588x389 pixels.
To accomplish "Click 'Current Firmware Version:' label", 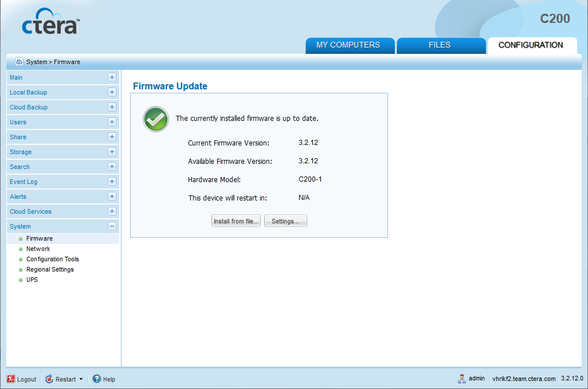I will 229,143.
